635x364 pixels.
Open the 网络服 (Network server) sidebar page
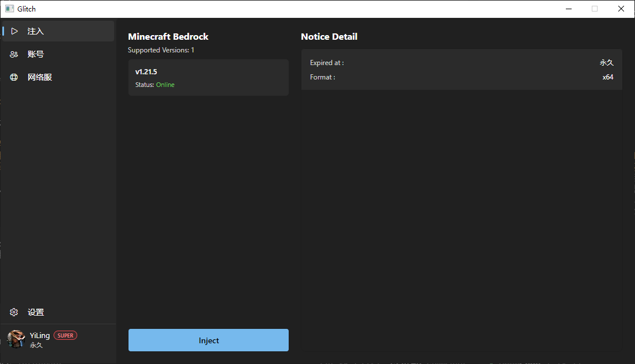(x=58, y=77)
